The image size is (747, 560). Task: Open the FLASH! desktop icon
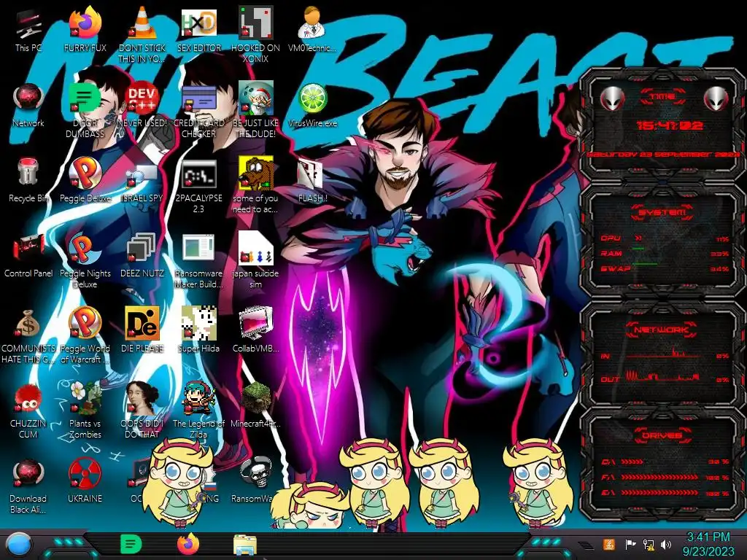(309, 174)
